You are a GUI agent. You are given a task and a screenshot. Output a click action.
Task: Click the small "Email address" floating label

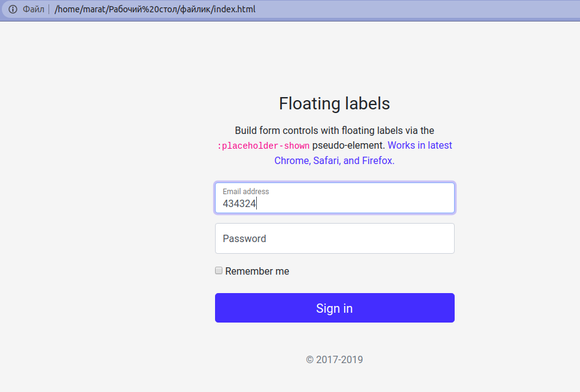[x=246, y=192]
